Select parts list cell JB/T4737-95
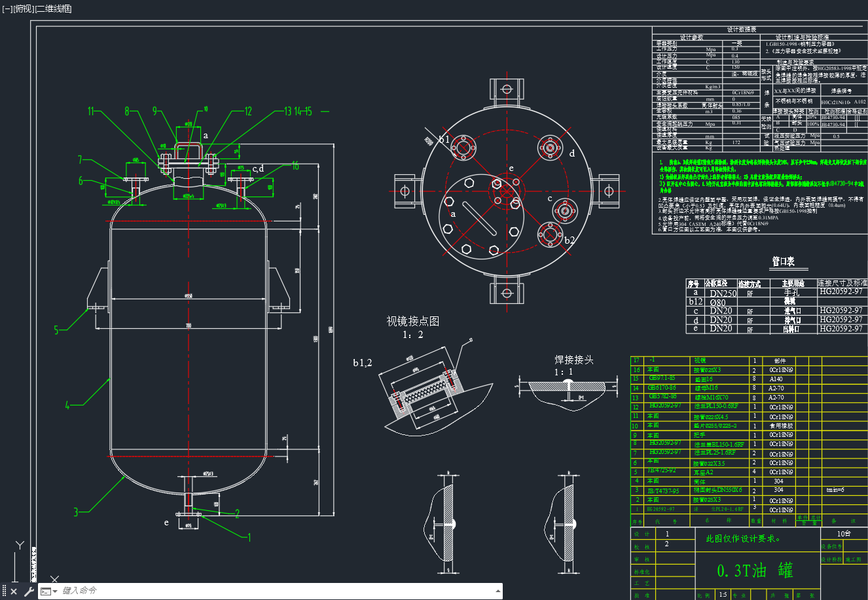The height and width of the screenshot is (600, 868). 663,490
